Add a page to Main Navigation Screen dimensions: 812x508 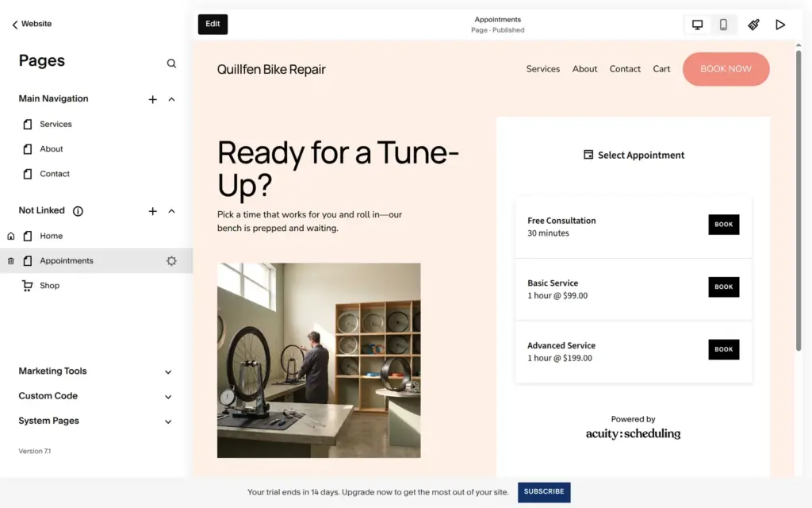[x=152, y=99]
